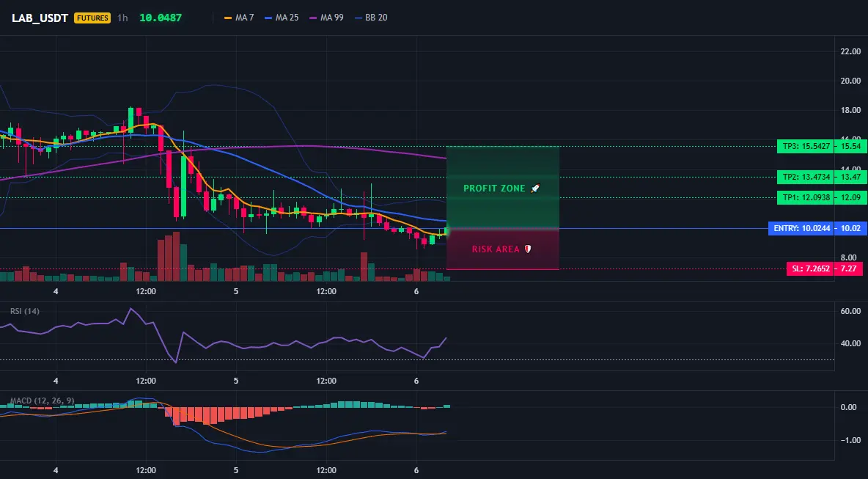The width and height of the screenshot is (868, 479).
Task: Toggle the MA 25 legend item
Action: (282, 18)
